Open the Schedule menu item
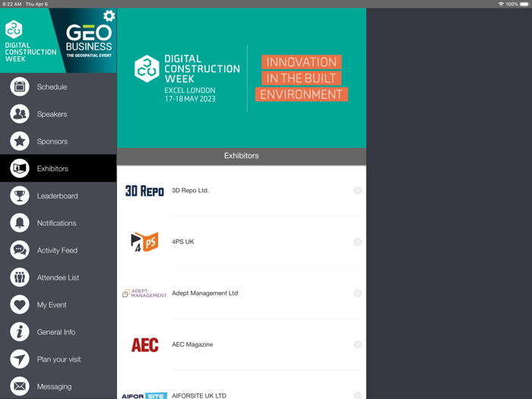 coord(58,87)
